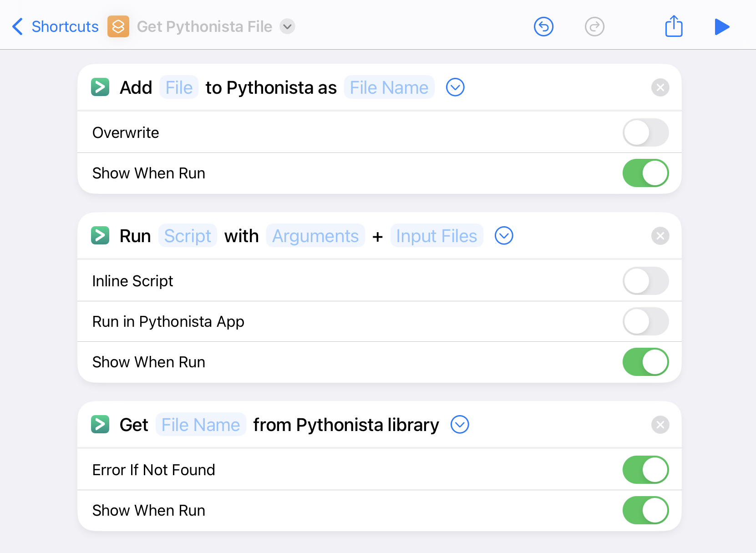Screen dimensions: 756x553
Task: Collapse the Get File Name action options
Action: (x=460, y=425)
